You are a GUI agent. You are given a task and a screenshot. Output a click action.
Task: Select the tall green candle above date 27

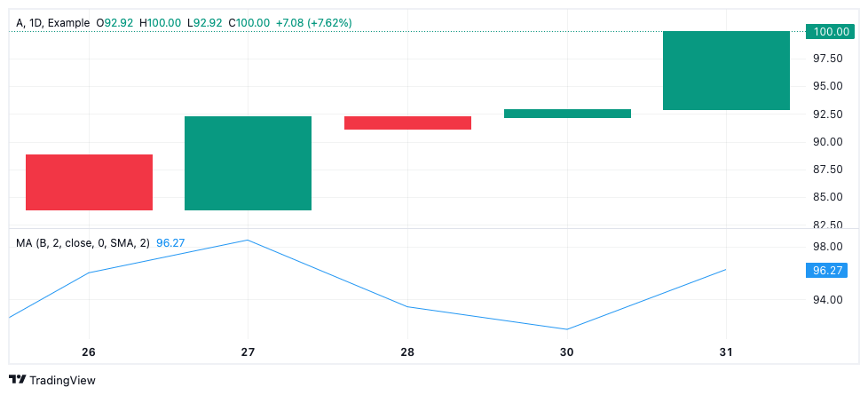(248, 163)
